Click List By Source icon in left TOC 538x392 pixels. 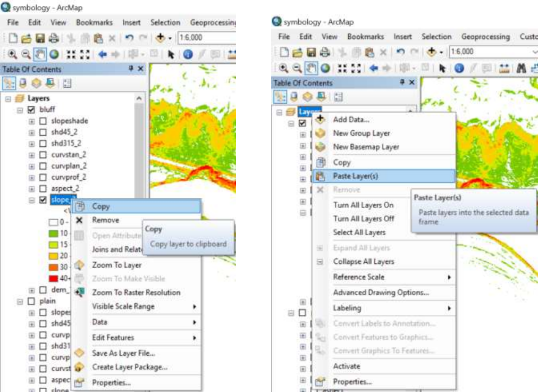tap(23, 84)
